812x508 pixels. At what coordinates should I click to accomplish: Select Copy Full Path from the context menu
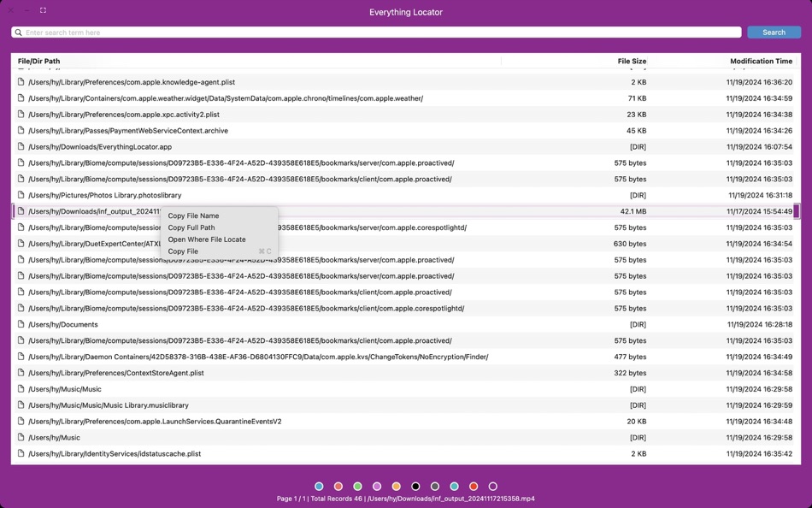pos(191,227)
